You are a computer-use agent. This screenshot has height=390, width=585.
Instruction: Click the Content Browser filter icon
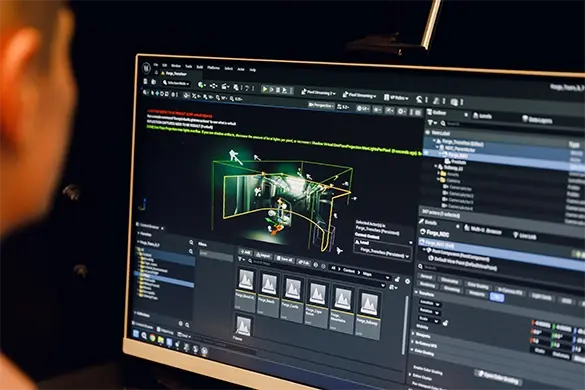241,259
